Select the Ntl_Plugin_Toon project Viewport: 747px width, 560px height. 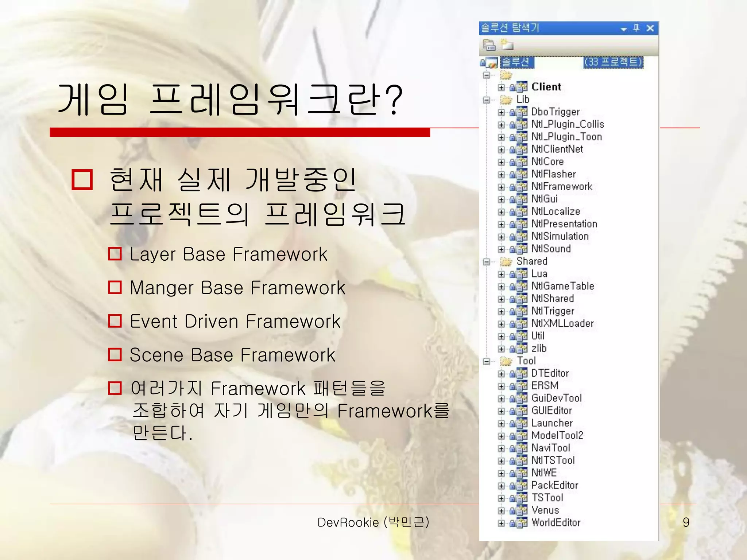point(566,137)
